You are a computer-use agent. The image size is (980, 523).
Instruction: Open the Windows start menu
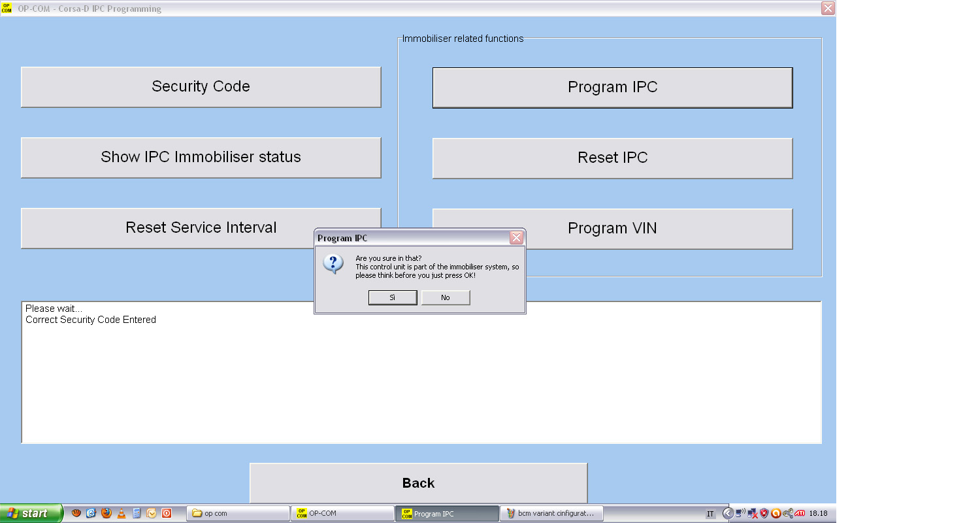click(x=31, y=513)
